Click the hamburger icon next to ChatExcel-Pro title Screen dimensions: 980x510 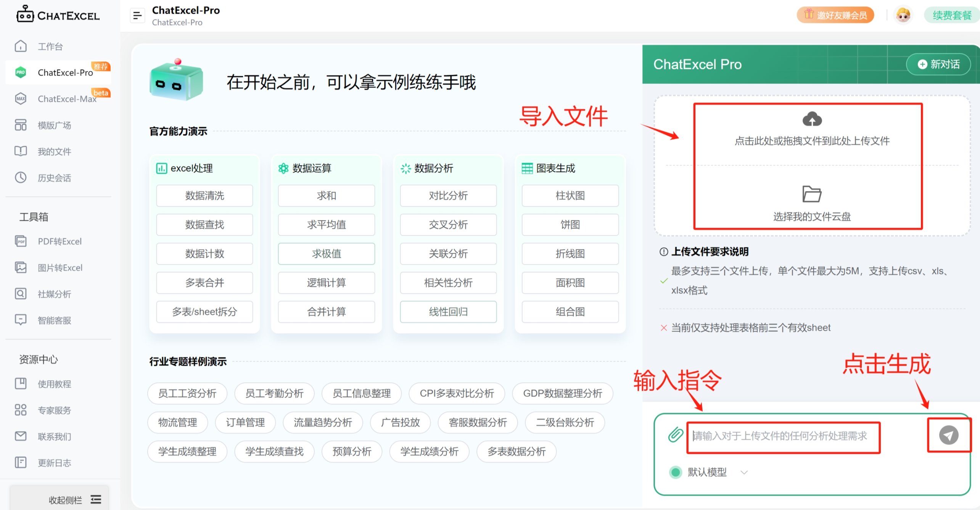point(137,15)
